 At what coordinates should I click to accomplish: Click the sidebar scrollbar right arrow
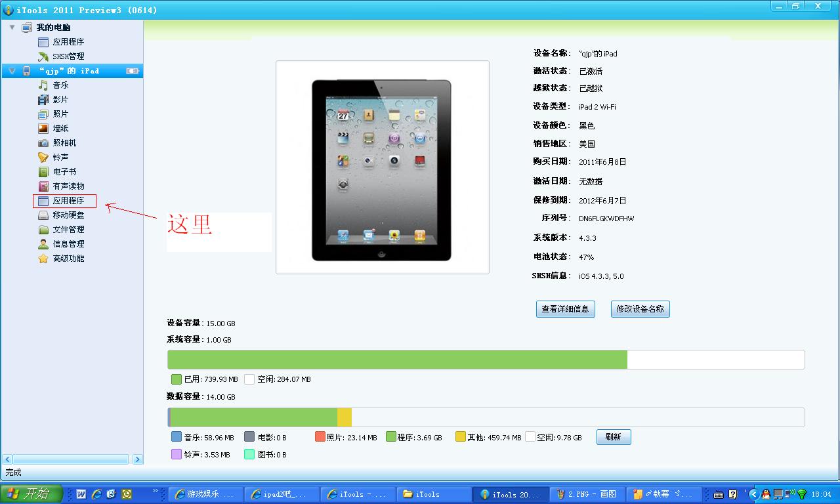tap(138, 459)
